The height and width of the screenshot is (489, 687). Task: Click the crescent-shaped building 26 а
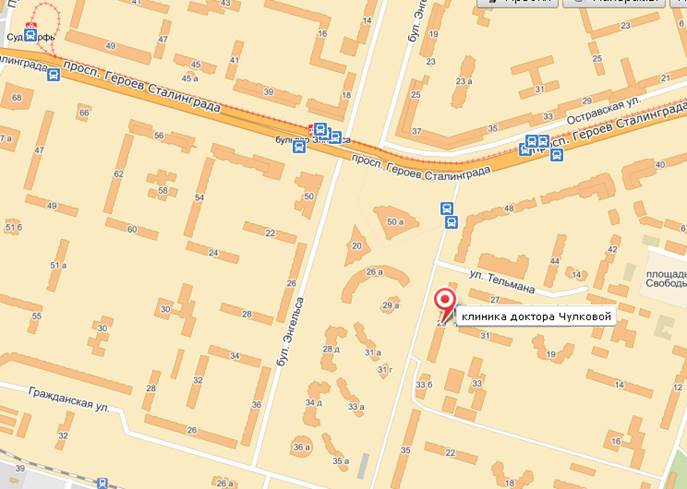tap(373, 279)
